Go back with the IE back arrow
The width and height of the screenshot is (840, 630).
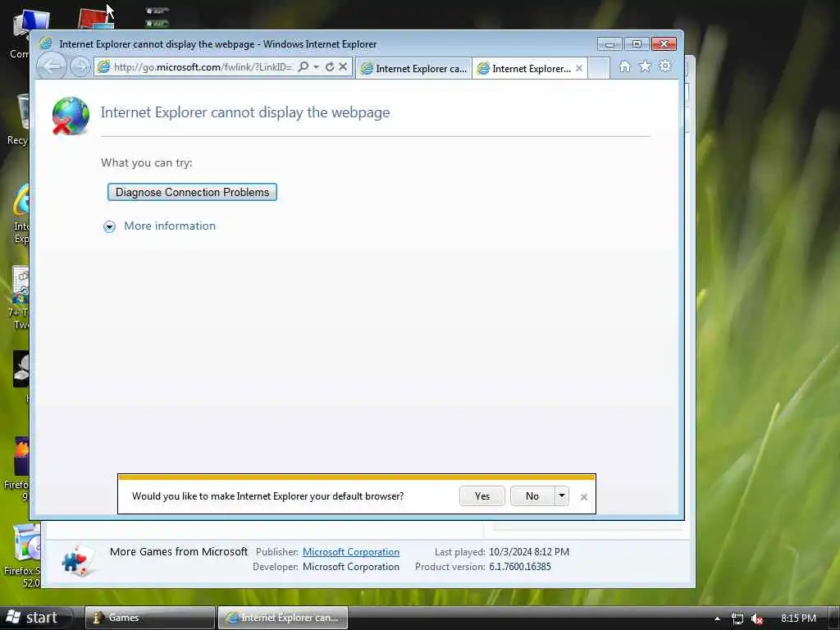(52, 67)
